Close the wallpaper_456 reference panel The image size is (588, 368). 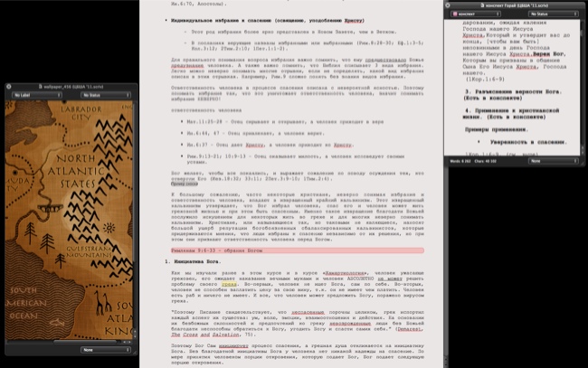pyautogui.click(x=9, y=86)
